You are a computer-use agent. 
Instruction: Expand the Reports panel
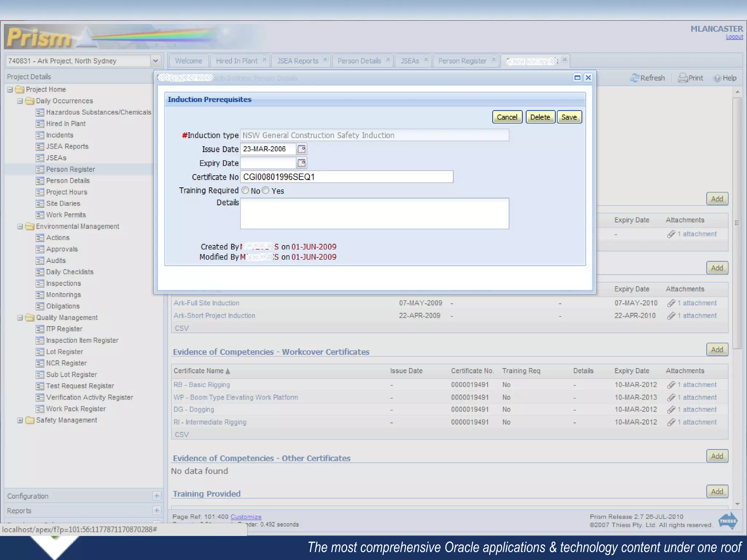click(x=157, y=510)
